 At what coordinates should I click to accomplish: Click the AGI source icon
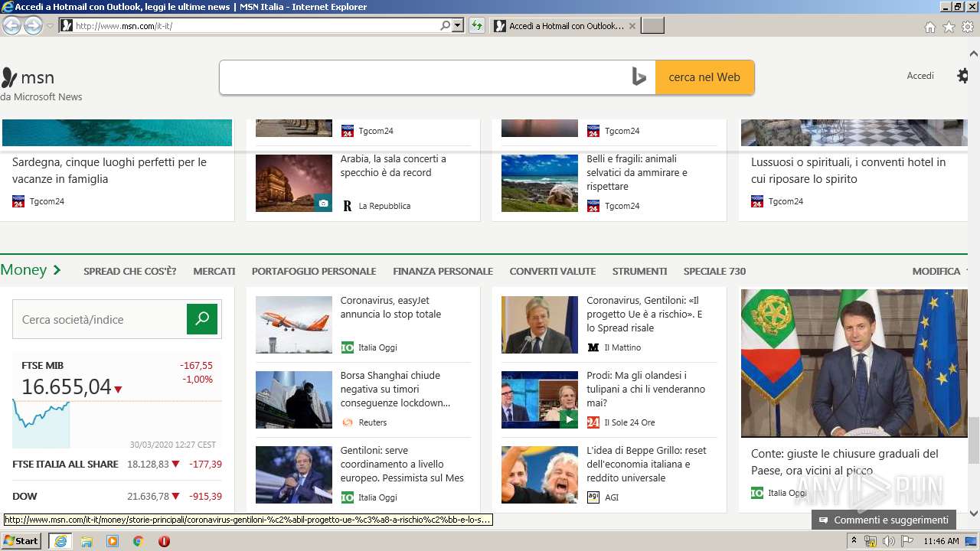pos(593,497)
